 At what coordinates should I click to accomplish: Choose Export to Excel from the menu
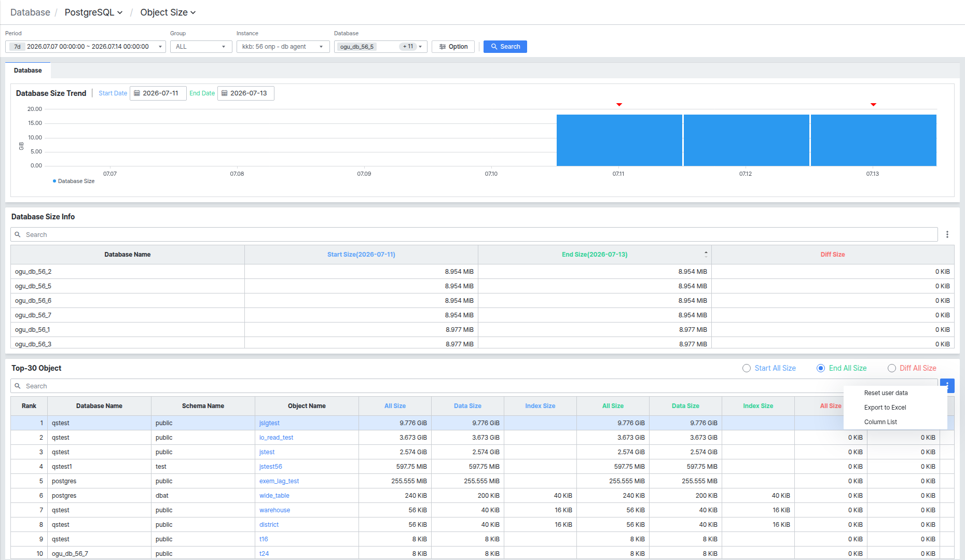click(x=885, y=408)
